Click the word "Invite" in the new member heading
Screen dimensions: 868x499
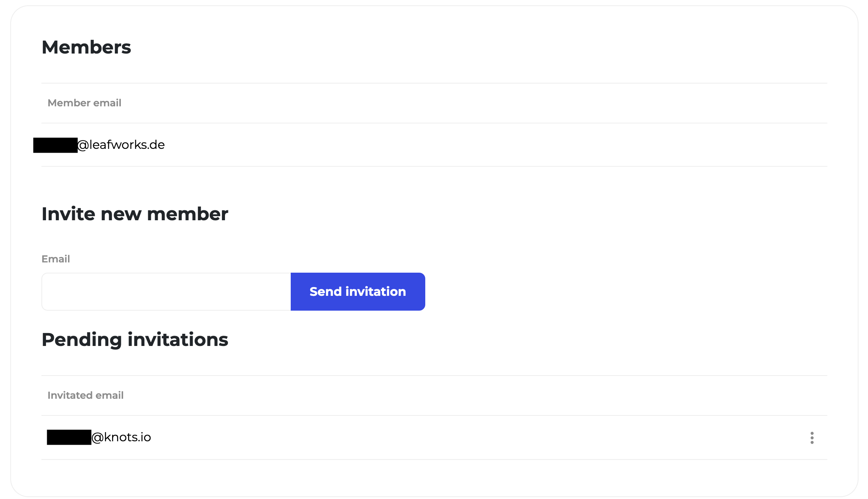point(68,214)
